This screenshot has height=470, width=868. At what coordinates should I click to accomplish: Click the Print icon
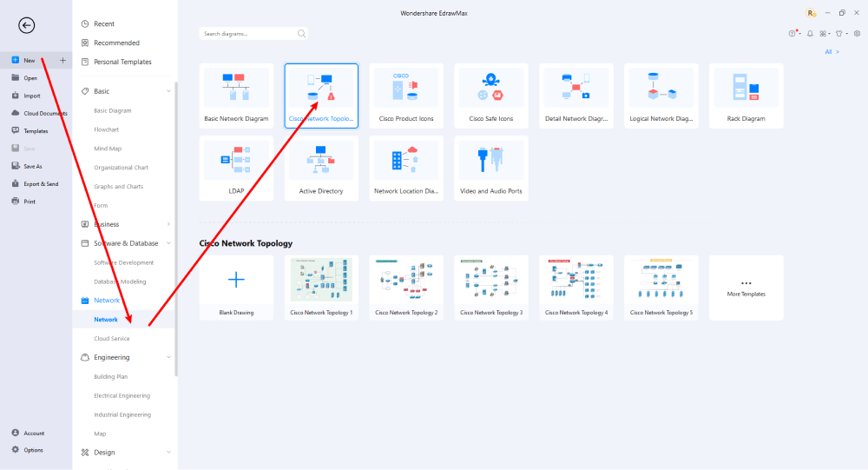(x=15, y=202)
